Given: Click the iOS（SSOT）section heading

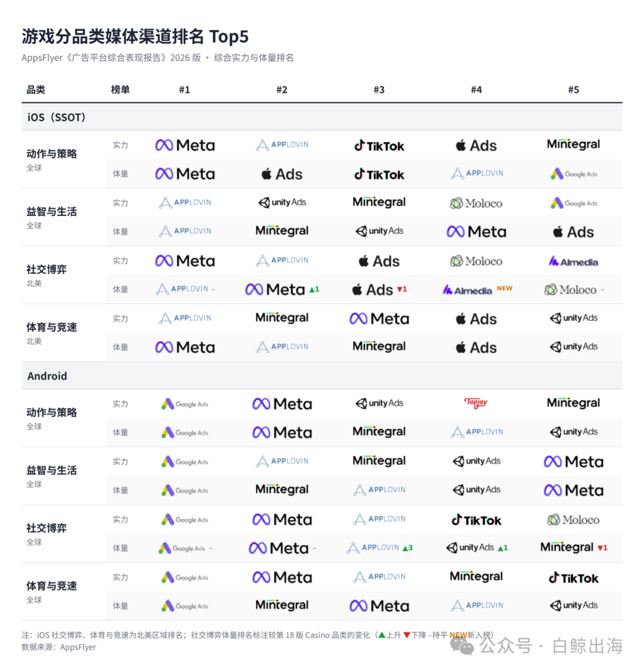Looking at the screenshot, I should point(57,117).
